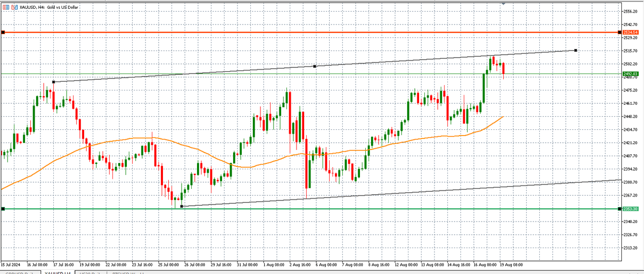Click the upper trendline's rightmost anchor point
This screenshot has height=274, width=644.
coord(576,50)
